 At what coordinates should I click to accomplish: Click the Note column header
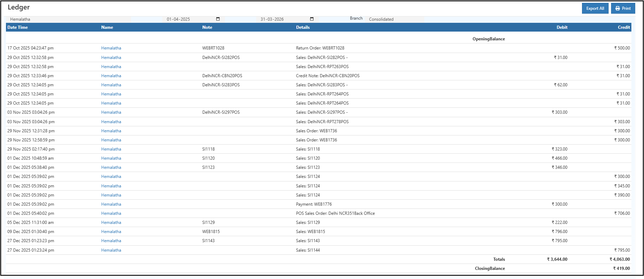[x=207, y=27]
